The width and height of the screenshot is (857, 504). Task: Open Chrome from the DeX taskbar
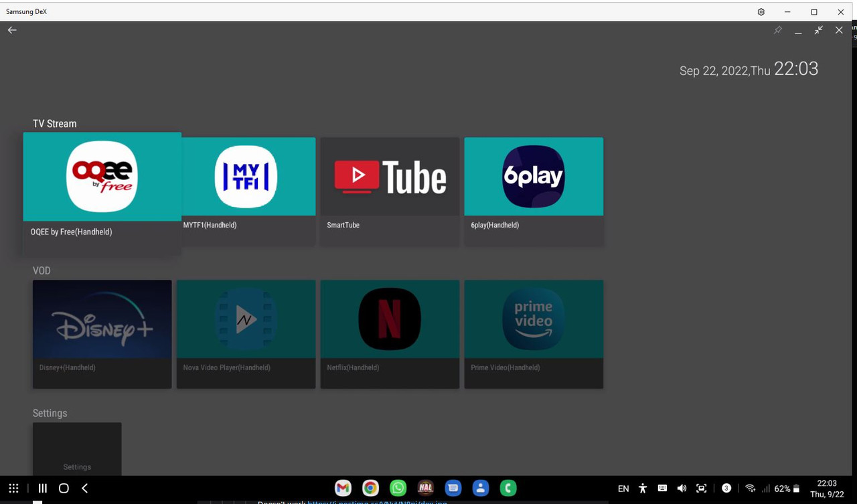370,488
